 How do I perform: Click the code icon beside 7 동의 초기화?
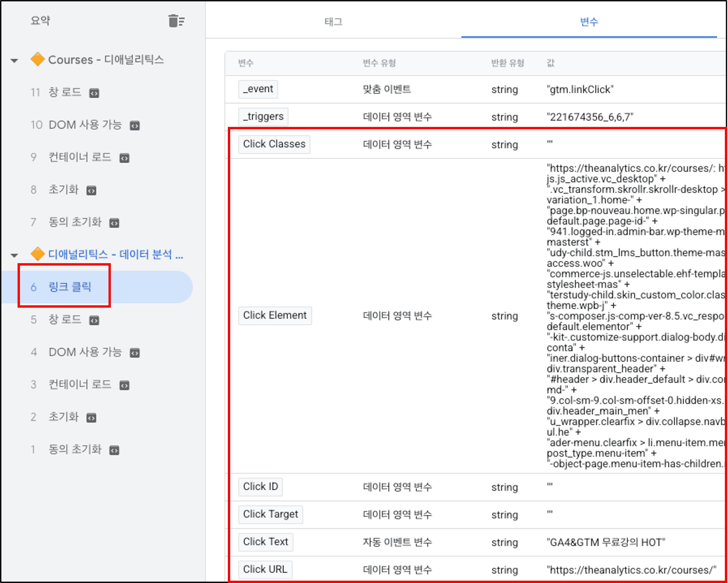[114, 223]
